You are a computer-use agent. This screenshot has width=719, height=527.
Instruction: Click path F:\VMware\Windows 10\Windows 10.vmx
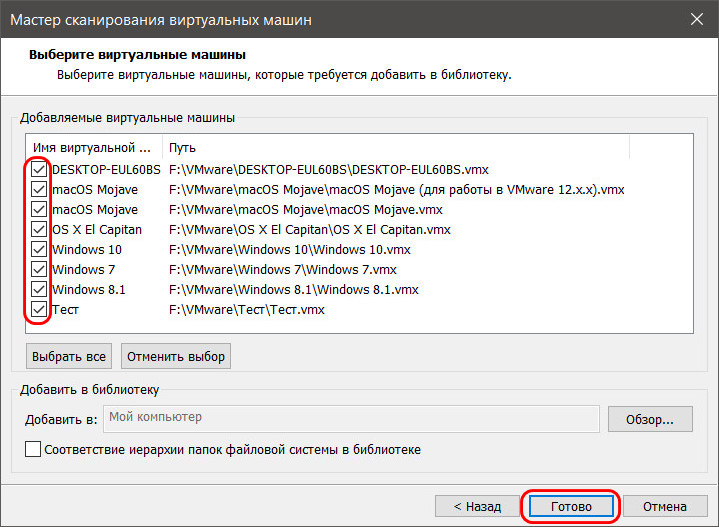(290, 250)
